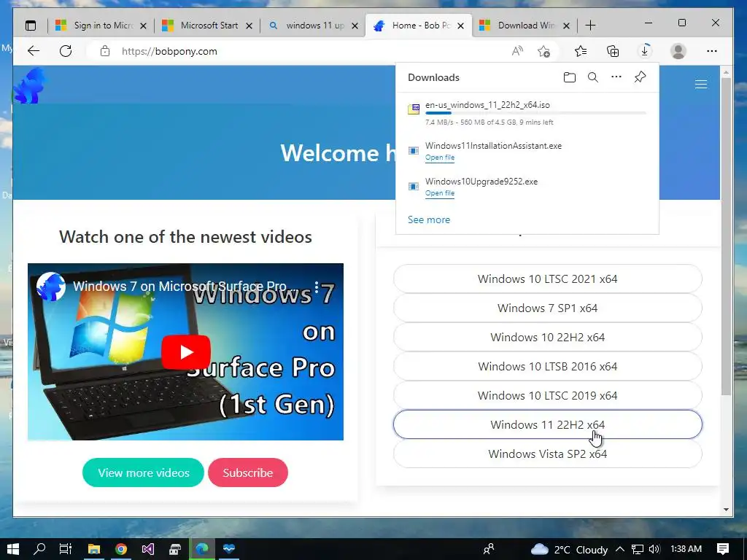The width and height of the screenshot is (747, 560).
Task: Open Edge Settings and more menu
Action: (x=712, y=51)
